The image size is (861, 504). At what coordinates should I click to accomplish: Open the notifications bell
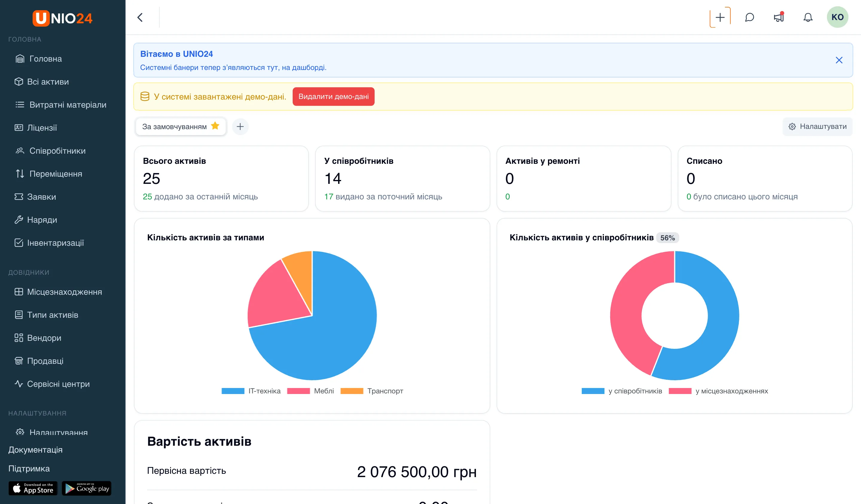point(808,17)
